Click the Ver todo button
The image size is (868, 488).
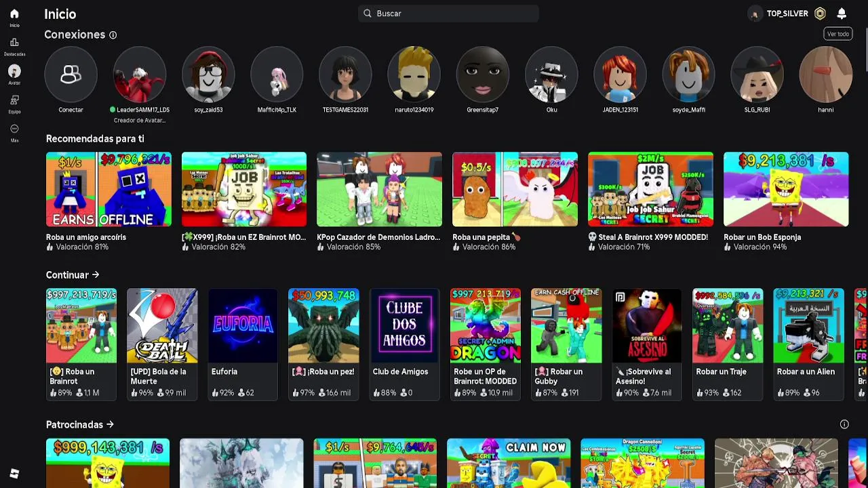click(x=837, y=34)
